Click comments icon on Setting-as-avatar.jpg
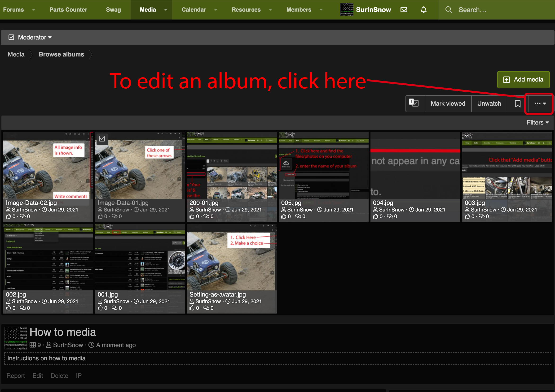This screenshot has height=392, width=555. coord(206,308)
